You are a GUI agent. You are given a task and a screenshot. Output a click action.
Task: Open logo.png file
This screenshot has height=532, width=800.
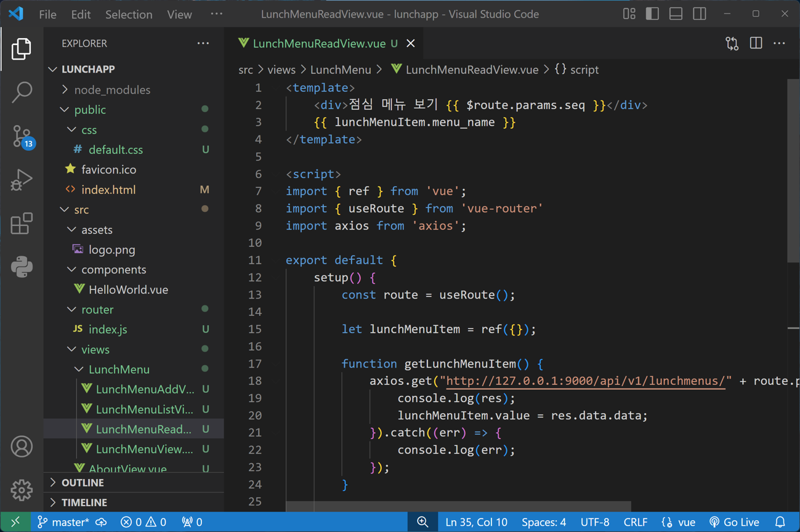tap(134, 249)
